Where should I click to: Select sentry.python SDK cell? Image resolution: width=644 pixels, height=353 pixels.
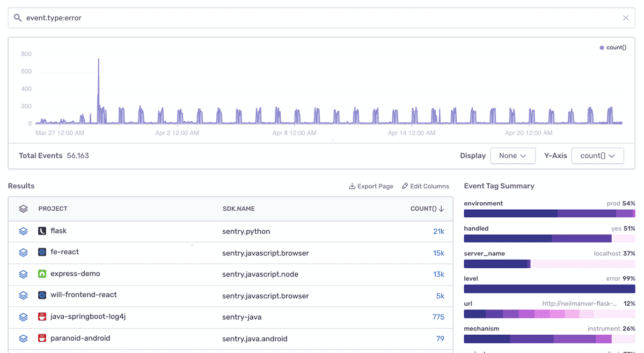(246, 231)
